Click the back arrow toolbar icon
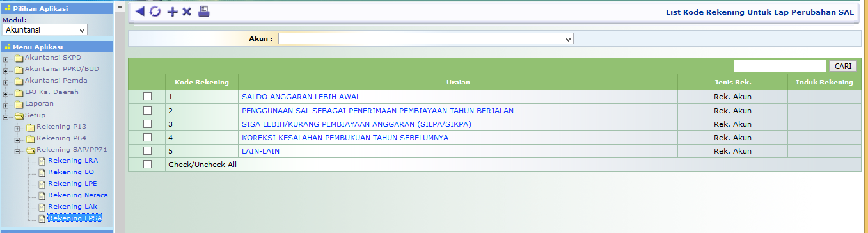868x233 pixels. click(140, 12)
